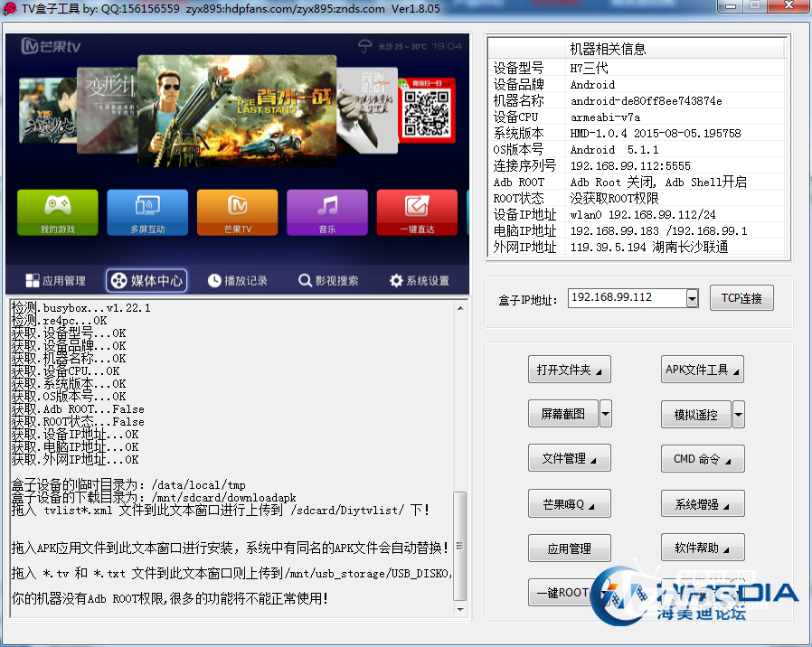
Task: Click the no Adb ROOT warning line
Action: [x=170, y=599]
